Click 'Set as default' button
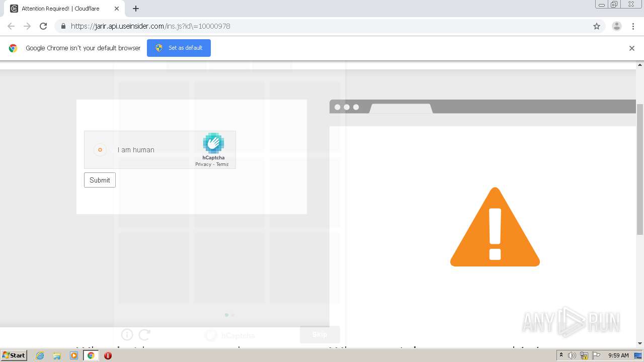This screenshot has height=362, width=644. pyautogui.click(x=179, y=48)
